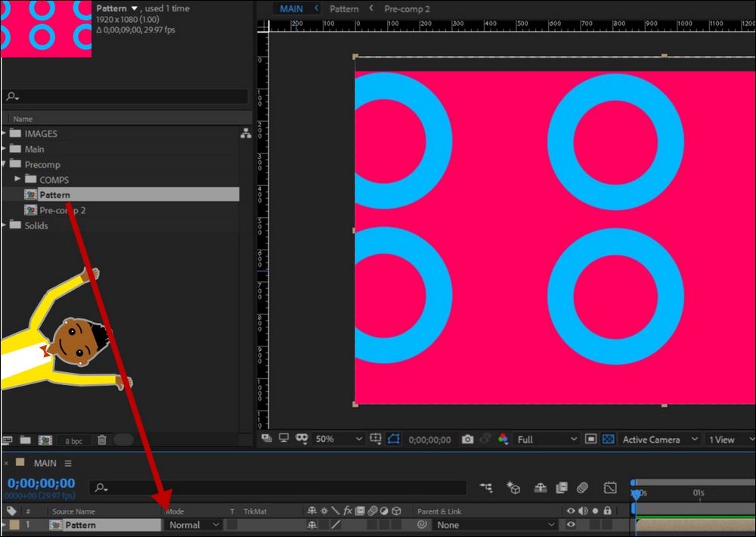Screen dimensions: 756x537
Task: Click the Interpret Footage icon at Project panel bottom
Action: (7, 440)
